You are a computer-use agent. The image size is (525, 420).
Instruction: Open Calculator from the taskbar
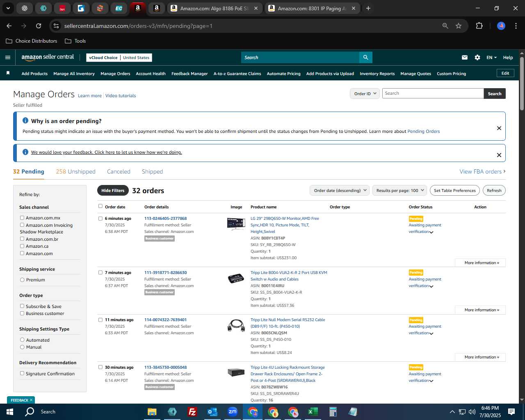tap(333, 411)
